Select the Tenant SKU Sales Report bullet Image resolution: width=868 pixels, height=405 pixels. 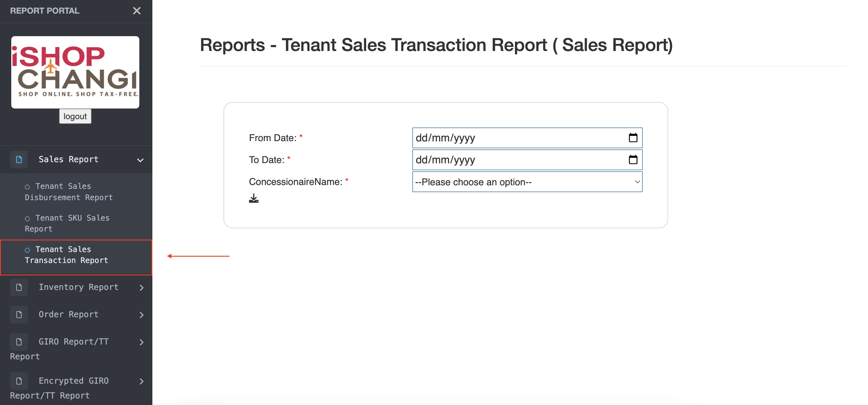27,219
